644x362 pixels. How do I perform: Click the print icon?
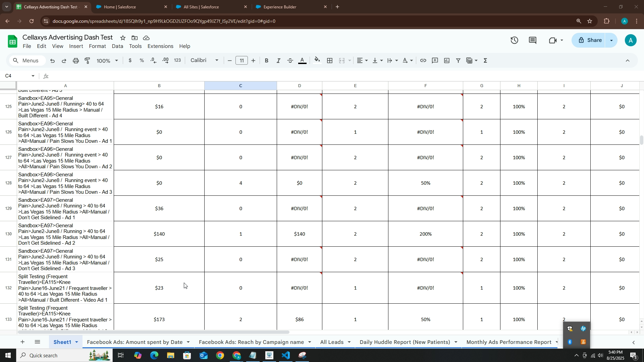pyautogui.click(x=76, y=61)
